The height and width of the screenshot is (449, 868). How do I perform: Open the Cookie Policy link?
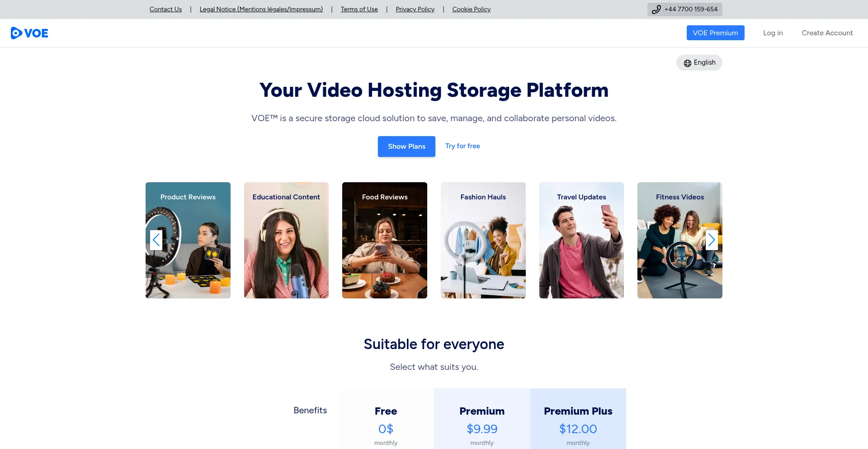pos(471,9)
